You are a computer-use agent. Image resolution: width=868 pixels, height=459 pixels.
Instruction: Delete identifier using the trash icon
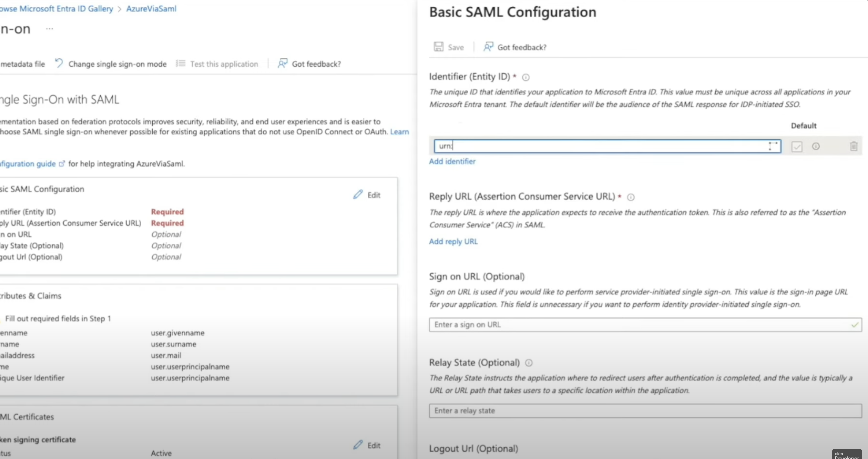pyautogui.click(x=853, y=146)
